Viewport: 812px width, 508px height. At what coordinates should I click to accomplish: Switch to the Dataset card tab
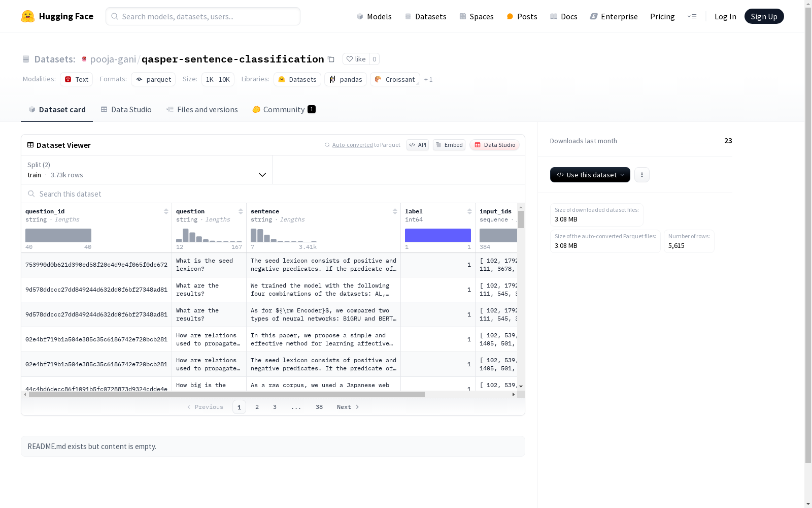[x=57, y=109]
